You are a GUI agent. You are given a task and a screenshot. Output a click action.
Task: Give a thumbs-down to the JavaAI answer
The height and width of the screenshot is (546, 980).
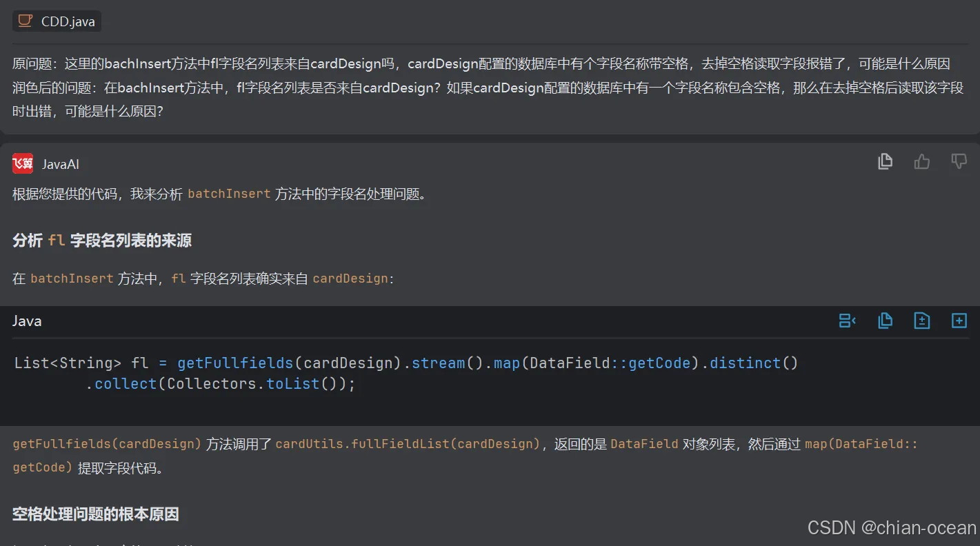[x=959, y=161]
